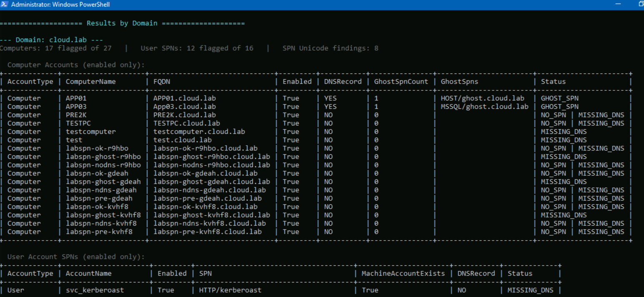Minimize the PowerShell window

618,5
